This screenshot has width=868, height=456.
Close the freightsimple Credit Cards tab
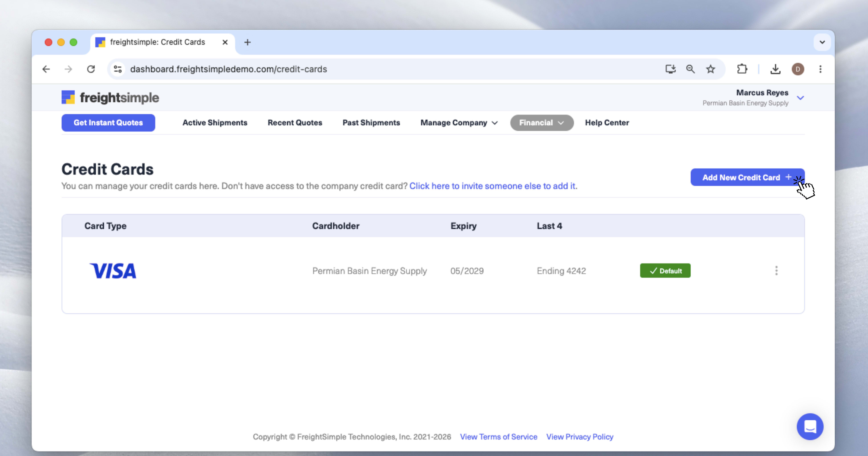[x=225, y=42]
